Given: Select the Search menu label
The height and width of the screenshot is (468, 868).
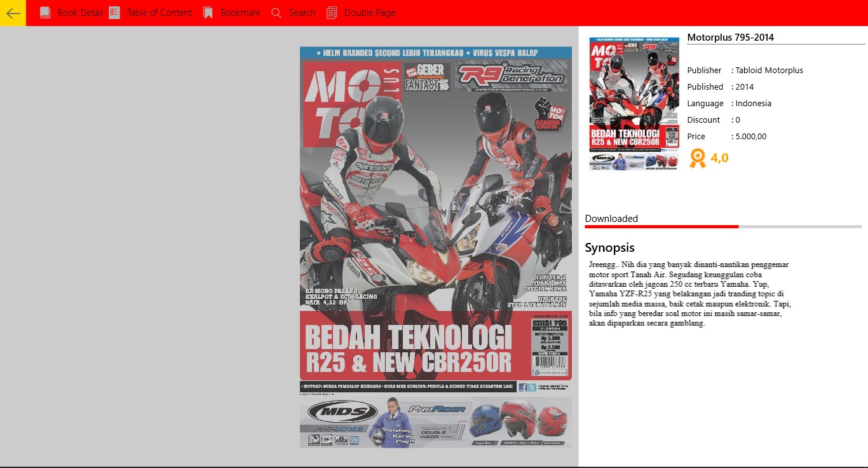Looking at the screenshot, I should tap(302, 13).
